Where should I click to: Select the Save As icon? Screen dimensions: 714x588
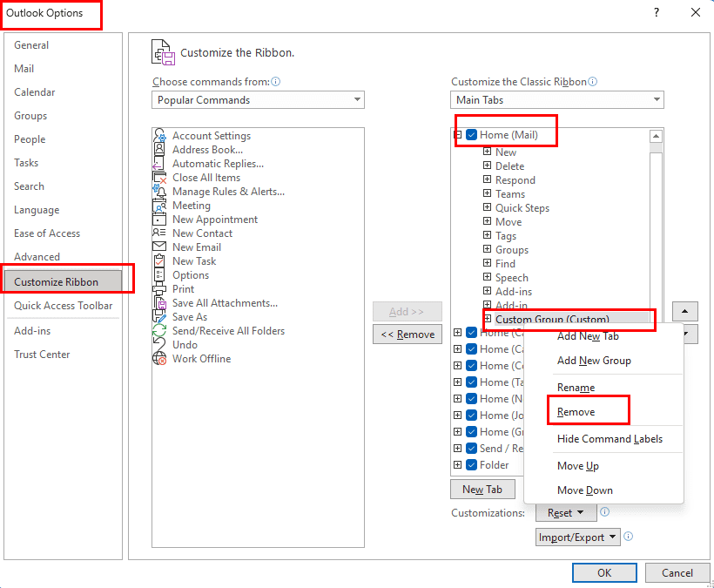tap(159, 317)
